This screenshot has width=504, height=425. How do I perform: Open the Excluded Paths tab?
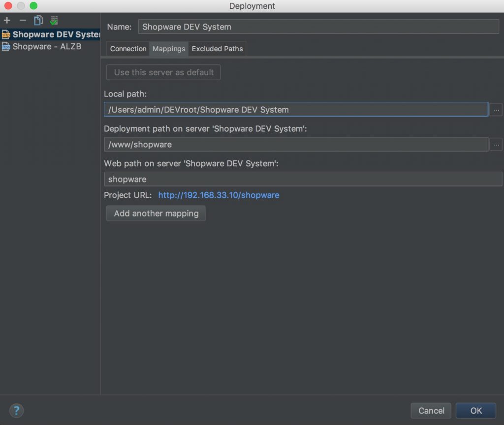click(217, 49)
